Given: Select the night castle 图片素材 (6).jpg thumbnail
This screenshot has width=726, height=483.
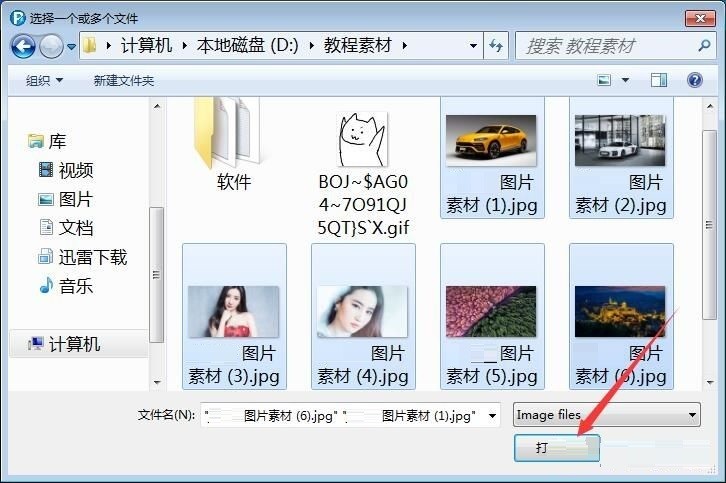Looking at the screenshot, I should click(620, 311).
